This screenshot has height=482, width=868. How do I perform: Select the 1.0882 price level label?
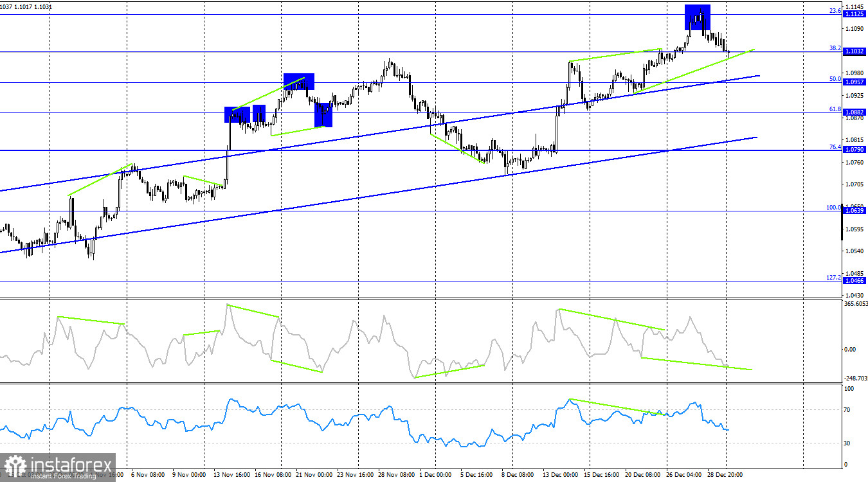click(x=854, y=112)
